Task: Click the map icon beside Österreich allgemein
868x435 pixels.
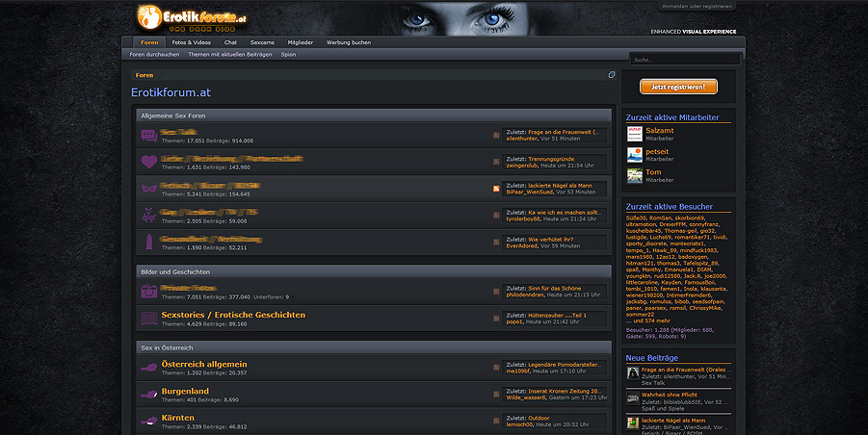Action: tap(149, 367)
